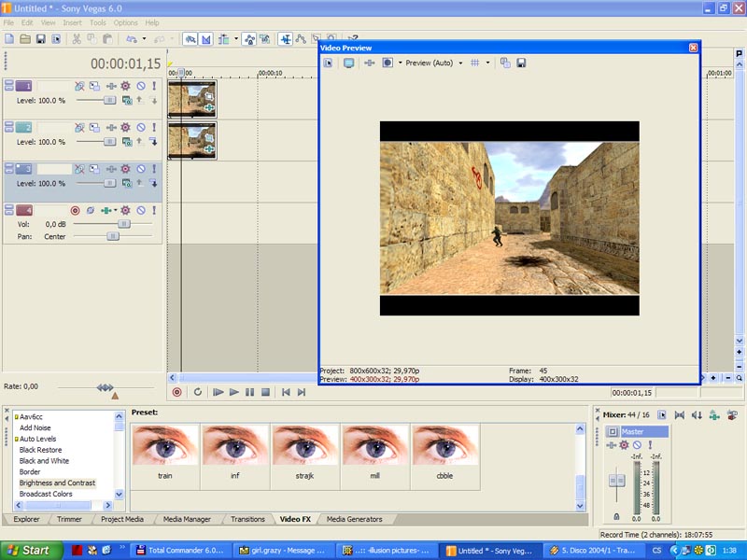Click Preview on External Monitor icon
Screen dimensions: 747x560
point(348,63)
